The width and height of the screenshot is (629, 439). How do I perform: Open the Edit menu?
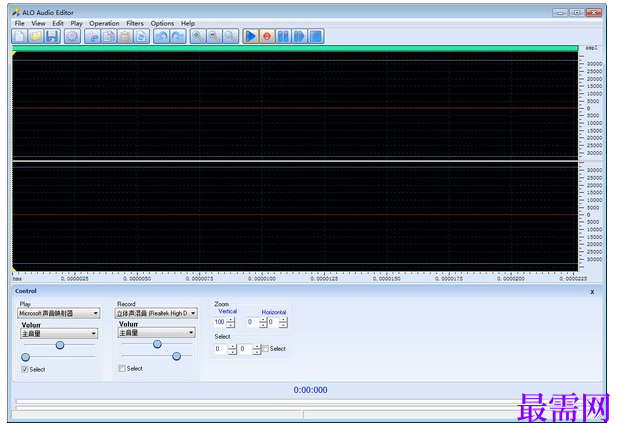click(x=58, y=23)
